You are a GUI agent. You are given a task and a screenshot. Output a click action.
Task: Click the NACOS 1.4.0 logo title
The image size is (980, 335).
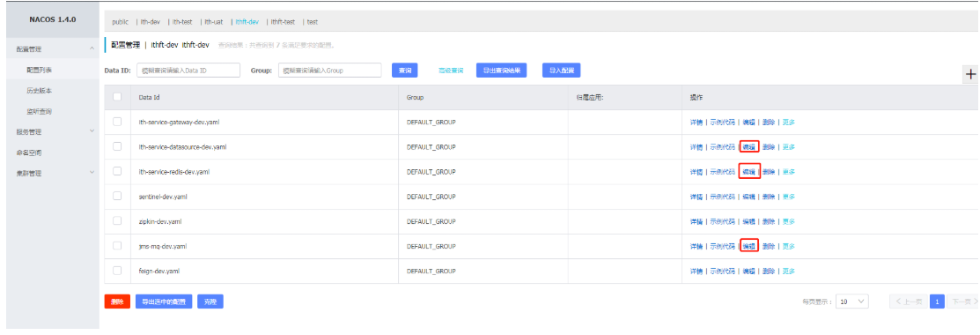click(53, 19)
